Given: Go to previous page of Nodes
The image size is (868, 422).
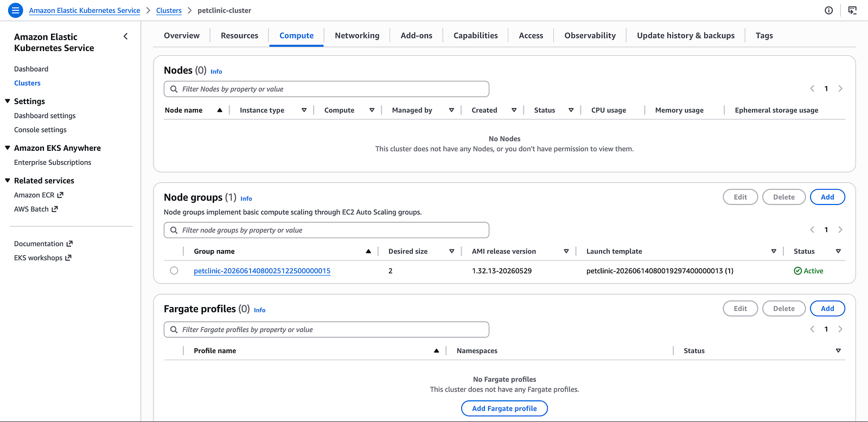Looking at the screenshot, I should pos(812,88).
